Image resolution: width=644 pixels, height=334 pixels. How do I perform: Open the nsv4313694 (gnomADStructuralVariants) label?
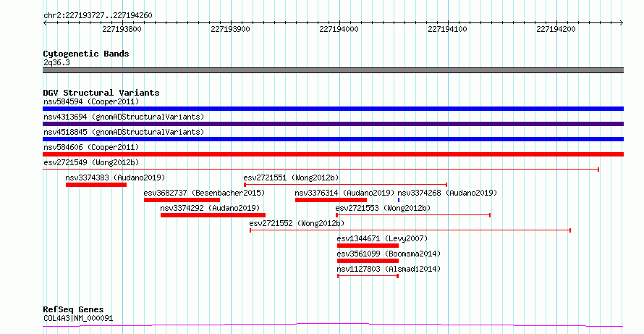point(124,117)
